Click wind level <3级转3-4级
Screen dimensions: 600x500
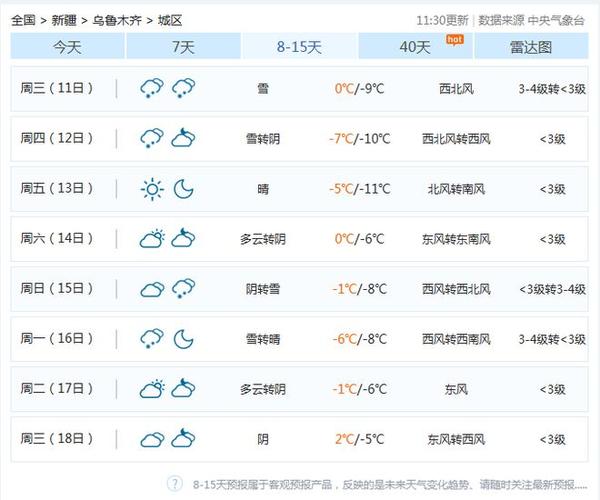point(552,289)
